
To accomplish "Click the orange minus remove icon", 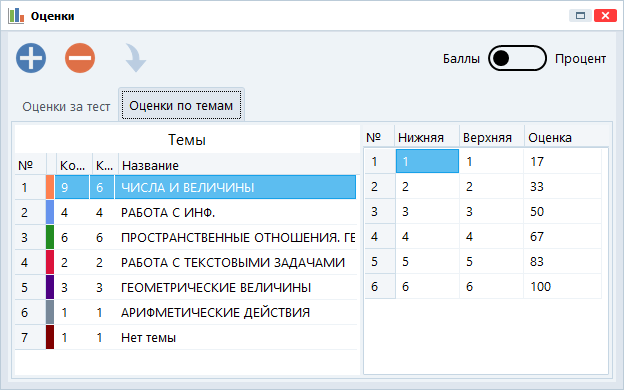I will pos(80,58).
